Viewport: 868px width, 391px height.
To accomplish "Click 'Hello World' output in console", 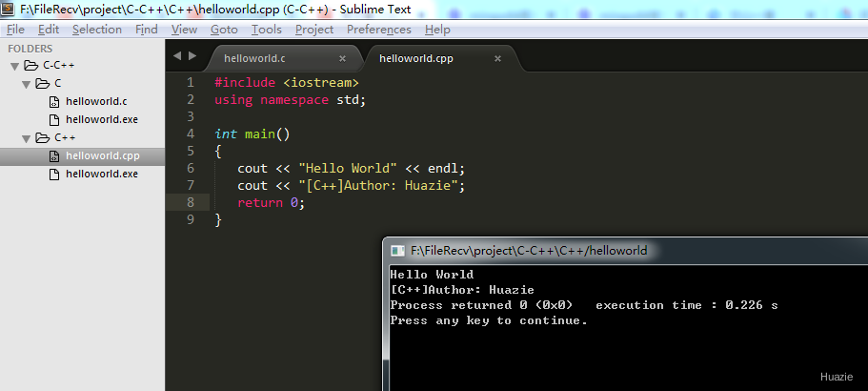I will point(432,274).
